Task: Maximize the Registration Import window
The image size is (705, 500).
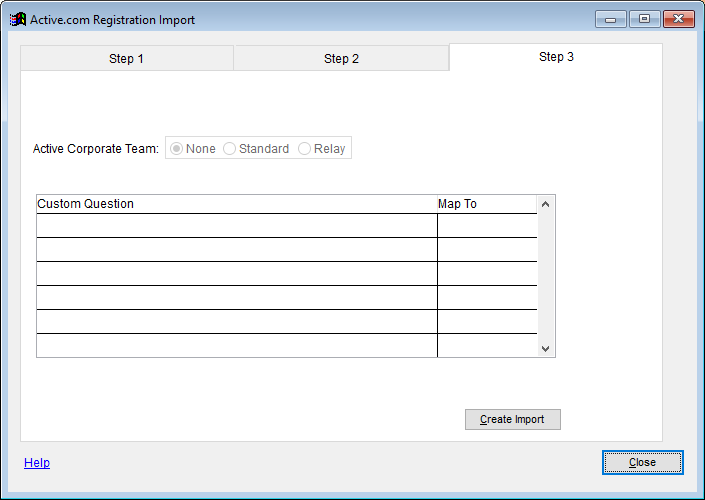Action: [644, 19]
